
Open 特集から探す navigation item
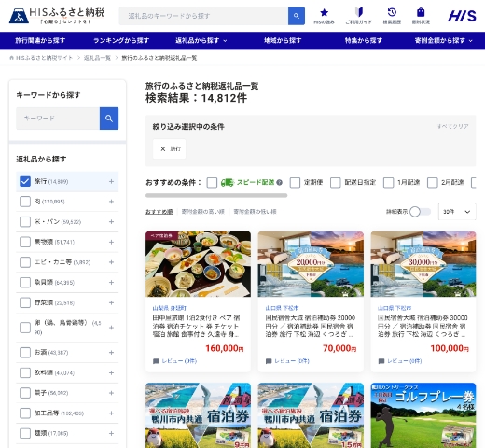pos(363,40)
